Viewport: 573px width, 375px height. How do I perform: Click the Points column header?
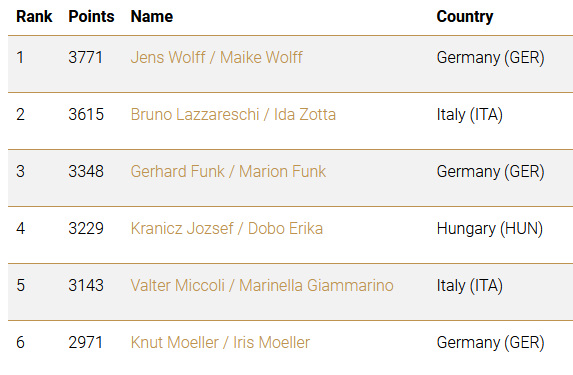91,16
